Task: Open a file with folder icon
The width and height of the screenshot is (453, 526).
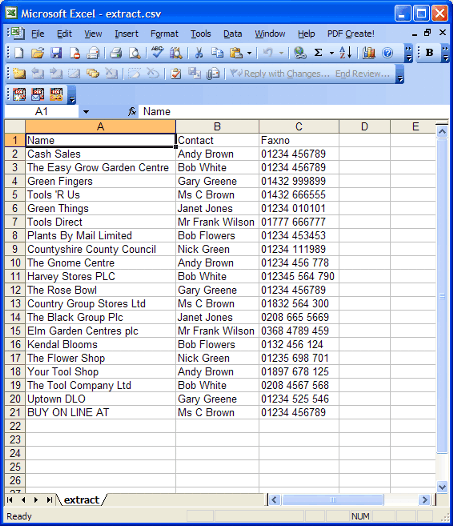Action: point(38,53)
